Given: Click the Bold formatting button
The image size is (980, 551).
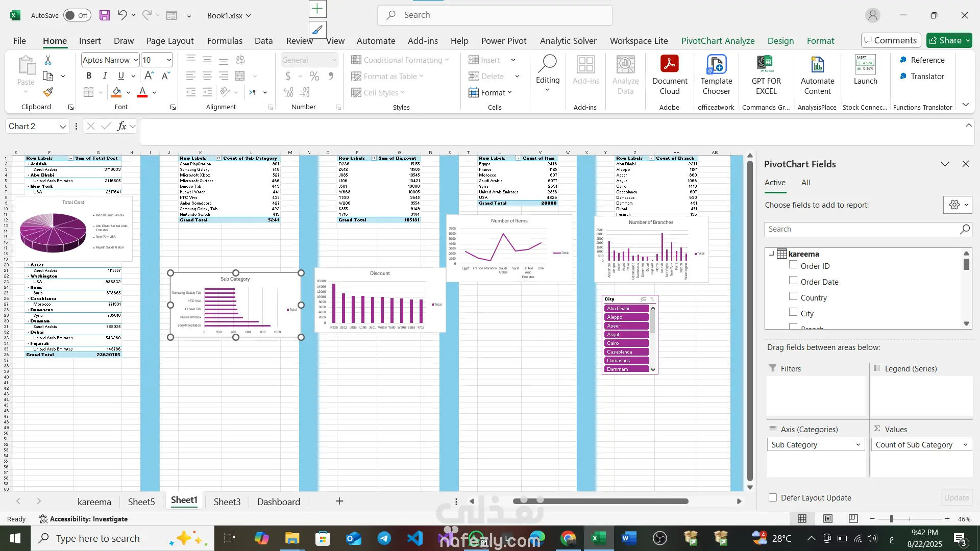Looking at the screenshot, I should pyautogui.click(x=89, y=76).
